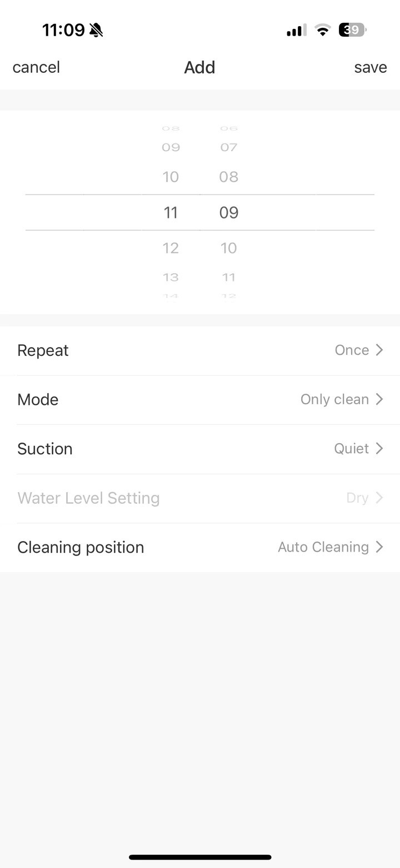Tap the Wi-Fi status icon
This screenshot has height=868, width=400.
(x=322, y=30)
